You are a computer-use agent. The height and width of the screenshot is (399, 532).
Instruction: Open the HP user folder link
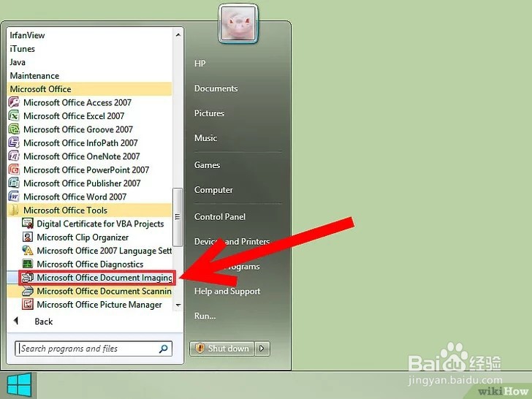199,64
